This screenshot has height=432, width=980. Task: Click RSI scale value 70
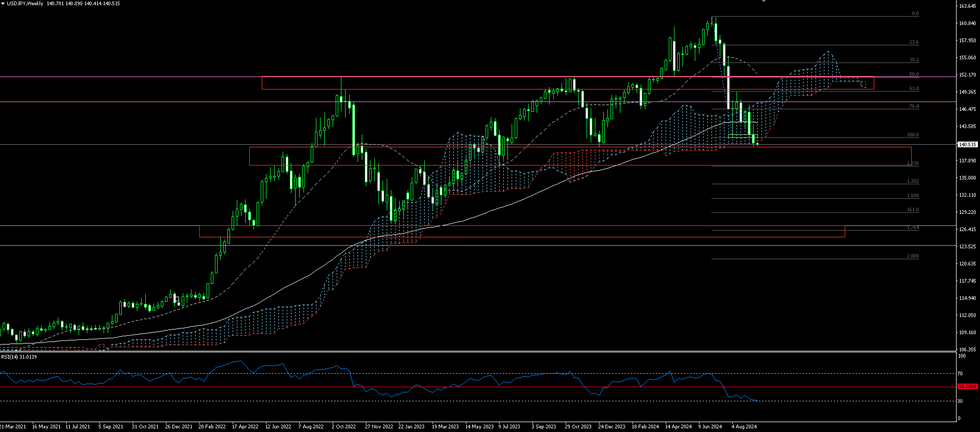(960, 374)
